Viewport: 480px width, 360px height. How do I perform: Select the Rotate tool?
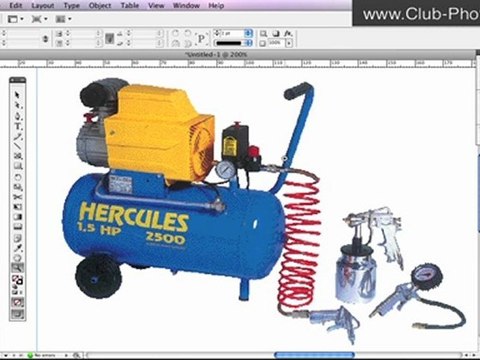tap(17, 177)
